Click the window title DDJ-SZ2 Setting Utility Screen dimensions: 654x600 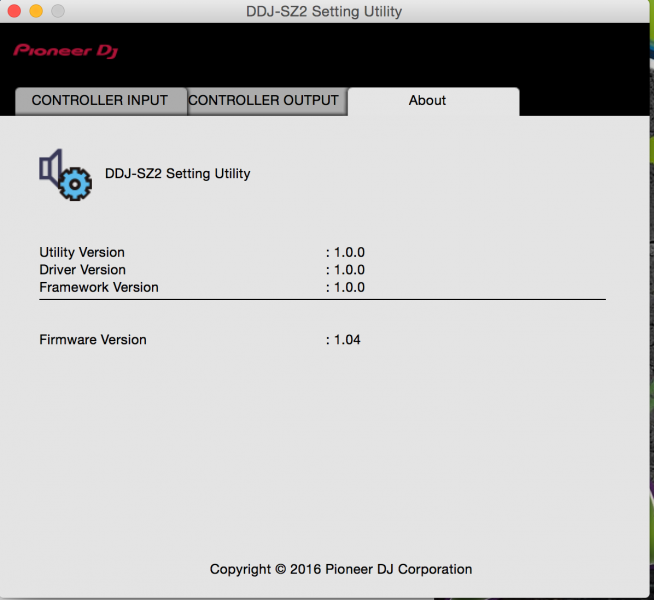pyautogui.click(x=324, y=11)
